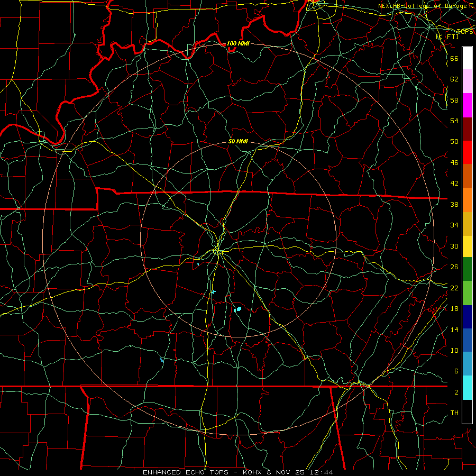Click the legend value '34'
Screen dimensions: 476x476
pos(454,225)
